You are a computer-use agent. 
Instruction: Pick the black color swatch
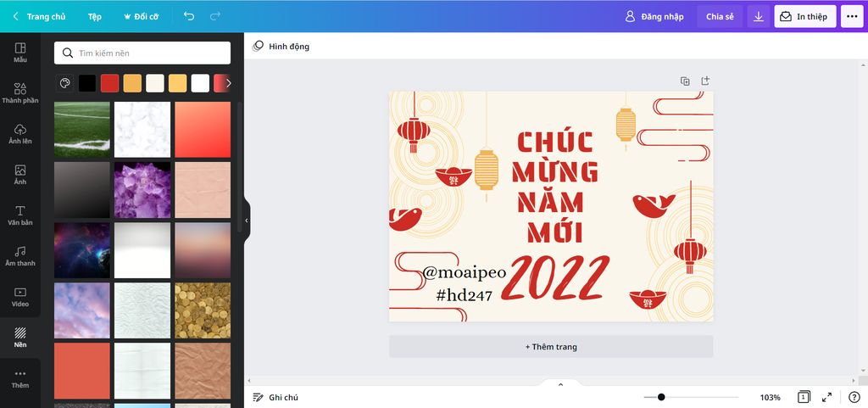[87, 84]
